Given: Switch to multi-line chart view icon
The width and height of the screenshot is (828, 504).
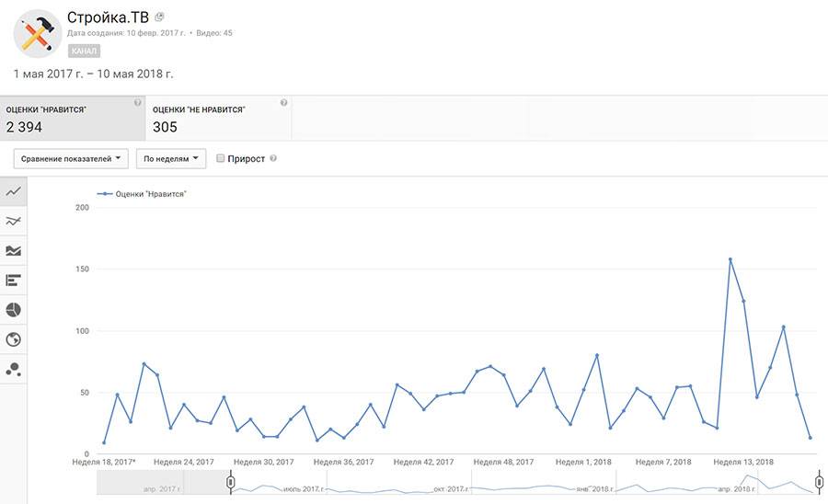Looking at the screenshot, I should tap(13, 221).
